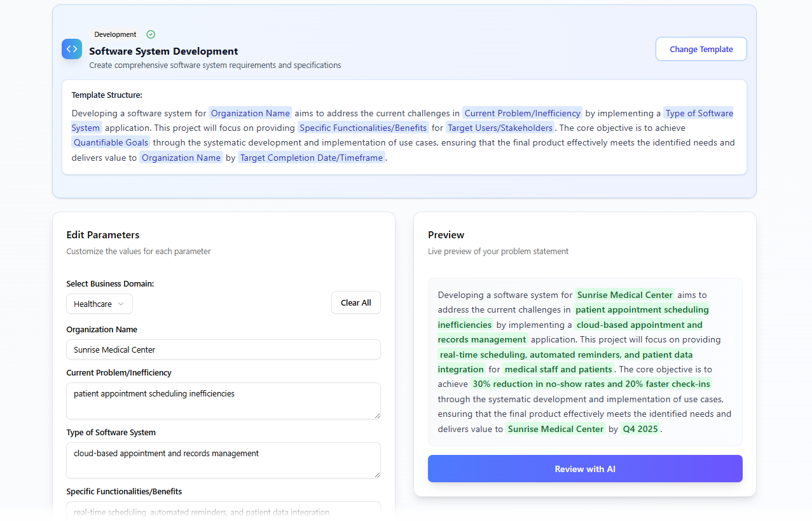The height and width of the screenshot is (521, 812).
Task: Click the Review with AI button
Action: [584, 468]
